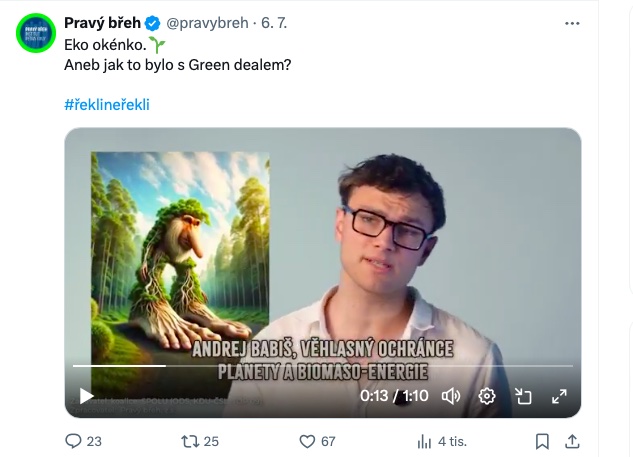The width and height of the screenshot is (633, 457).
Task: Toggle picture-in-picture mode
Action: pos(523,396)
